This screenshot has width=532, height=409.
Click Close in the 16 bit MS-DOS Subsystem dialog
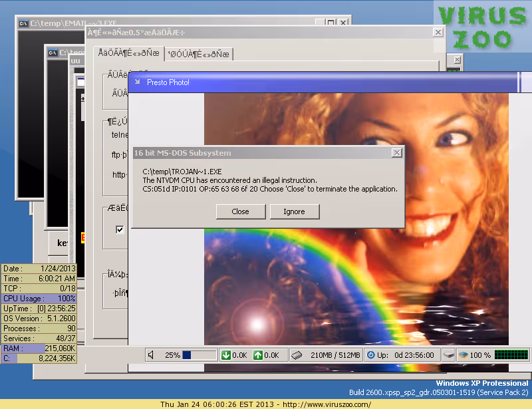coord(241,211)
